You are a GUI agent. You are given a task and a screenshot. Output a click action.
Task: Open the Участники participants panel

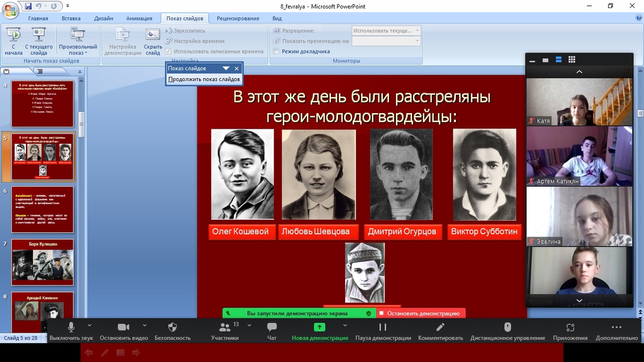(x=225, y=331)
